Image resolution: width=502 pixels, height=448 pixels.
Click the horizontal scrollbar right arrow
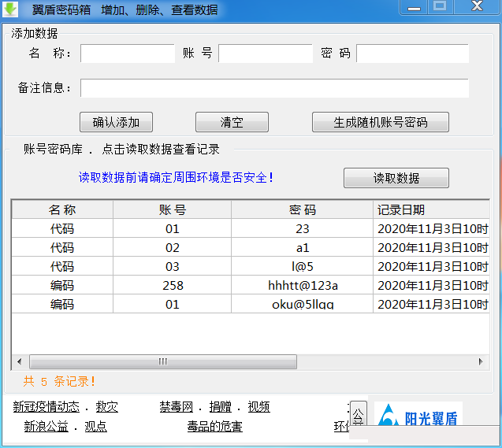click(x=482, y=362)
